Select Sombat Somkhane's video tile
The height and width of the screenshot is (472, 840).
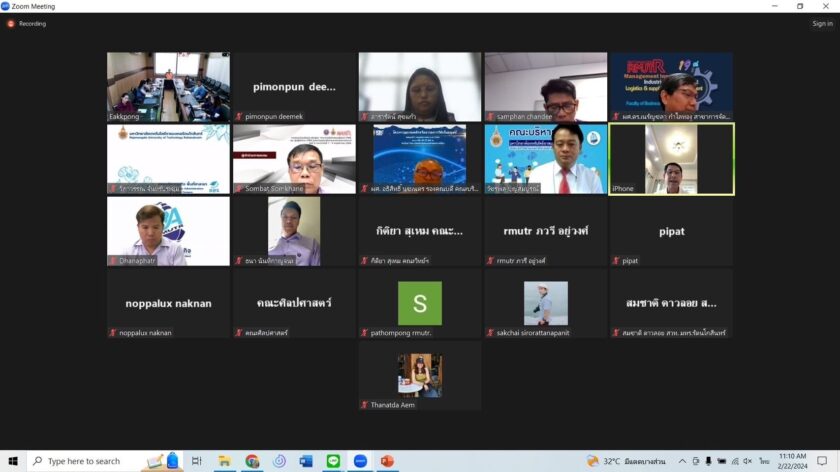click(294, 158)
